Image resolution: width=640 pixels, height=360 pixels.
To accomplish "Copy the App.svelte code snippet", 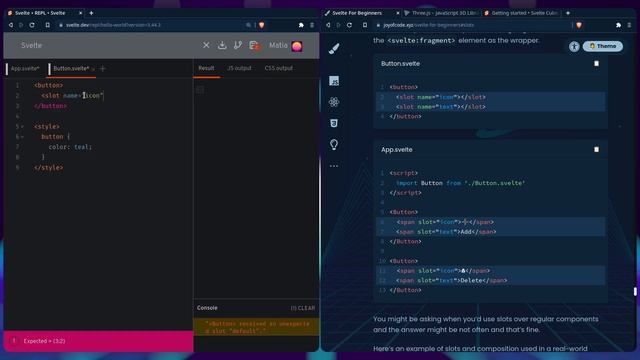I will pos(596,149).
